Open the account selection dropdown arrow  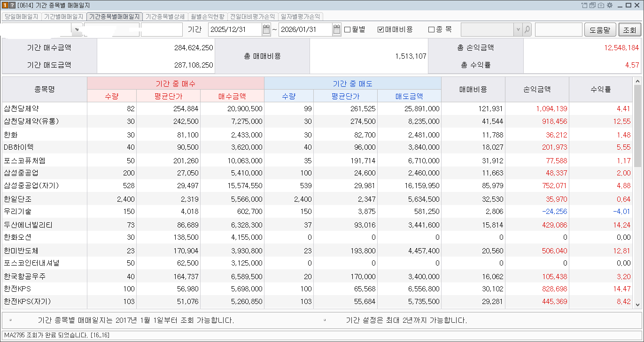[x=77, y=29]
